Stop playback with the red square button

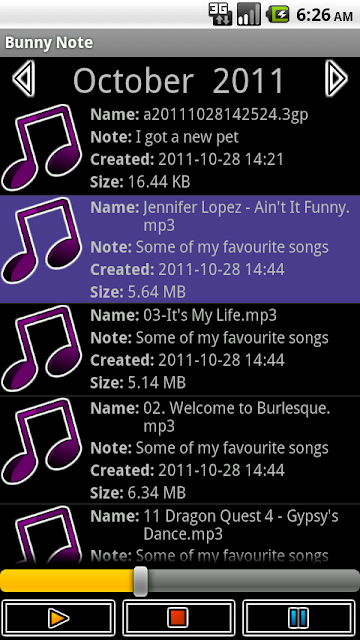coord(179,619)
